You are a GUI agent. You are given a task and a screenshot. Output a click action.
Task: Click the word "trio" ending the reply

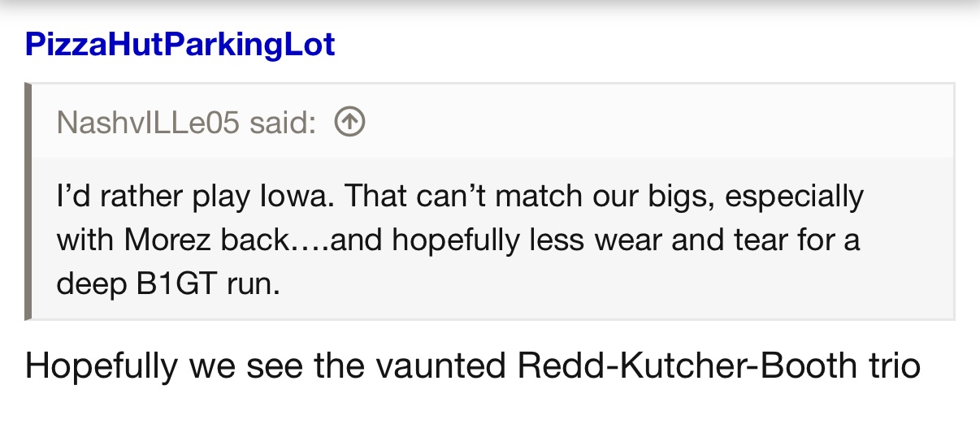pos(891,366)
